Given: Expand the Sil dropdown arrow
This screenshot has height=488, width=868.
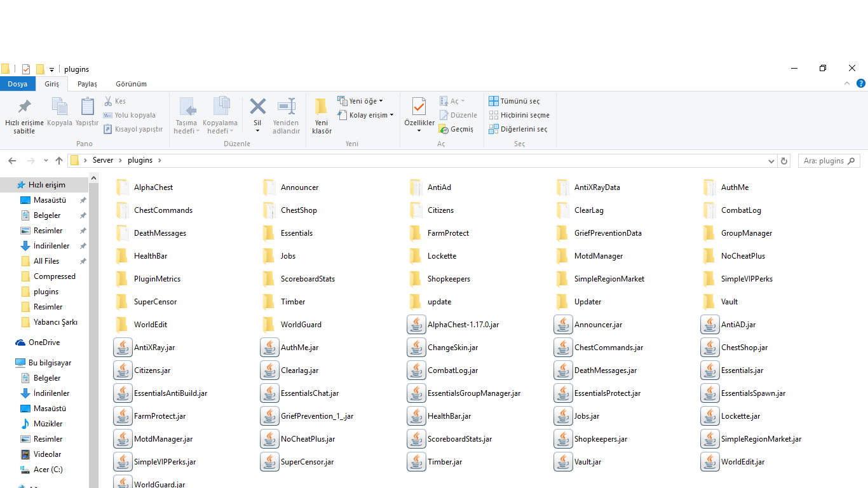Looking at the screenshot, I should [257, 131].
